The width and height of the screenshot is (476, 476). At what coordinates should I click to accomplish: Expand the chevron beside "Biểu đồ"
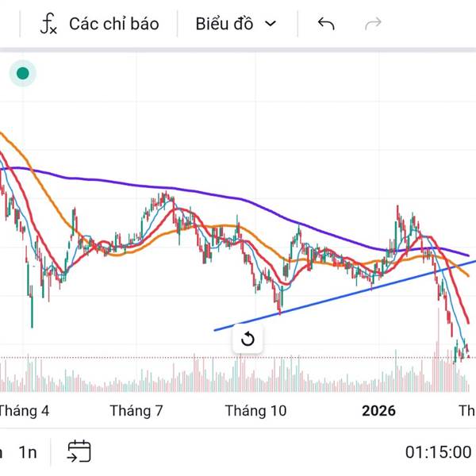coord(271,24)
